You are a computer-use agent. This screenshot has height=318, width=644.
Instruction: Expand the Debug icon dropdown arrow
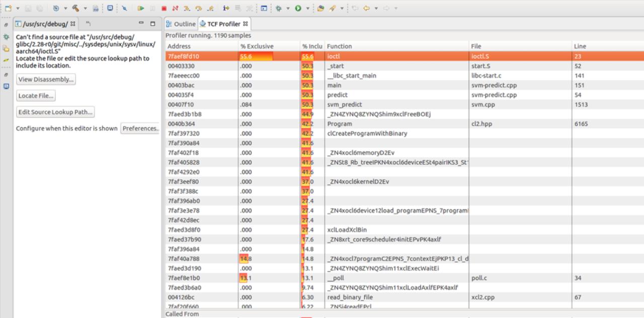(288, 9)
